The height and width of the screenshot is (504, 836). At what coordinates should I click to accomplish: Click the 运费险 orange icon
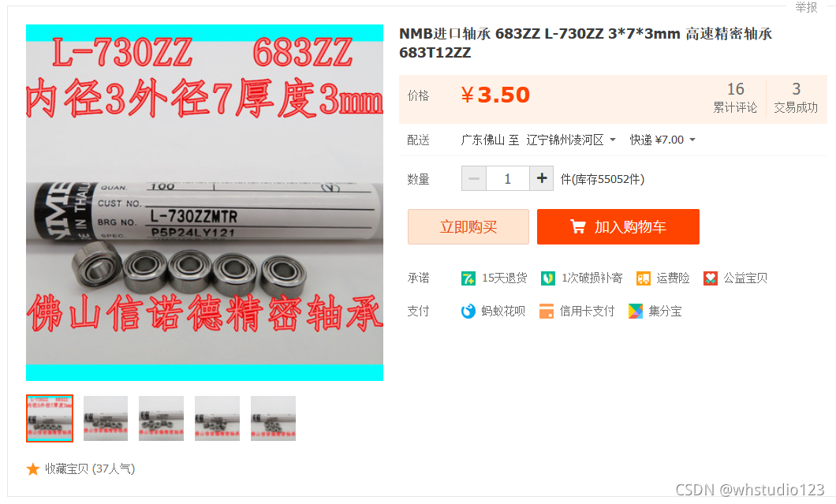coord(643,278)
